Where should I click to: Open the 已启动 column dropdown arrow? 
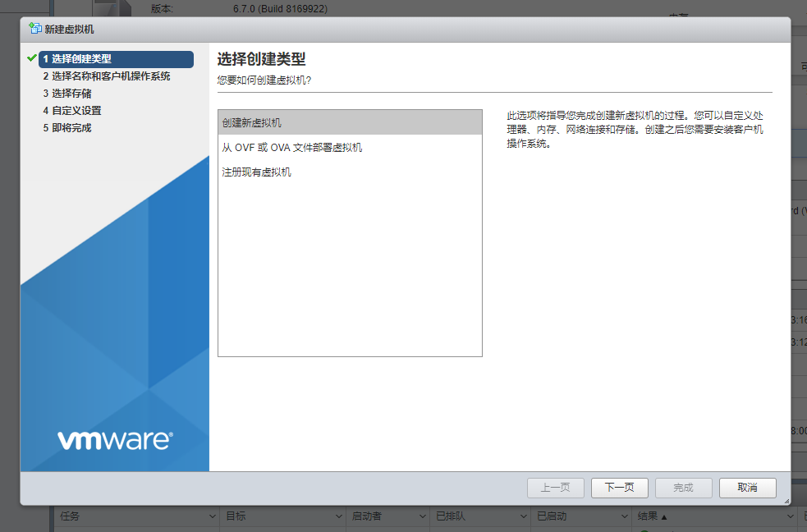pos(625,516)
